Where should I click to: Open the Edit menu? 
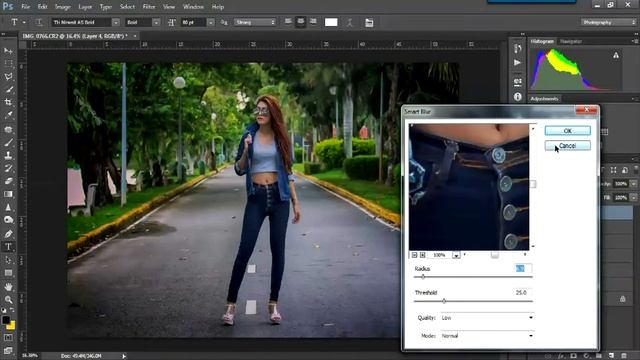[42, 7]
